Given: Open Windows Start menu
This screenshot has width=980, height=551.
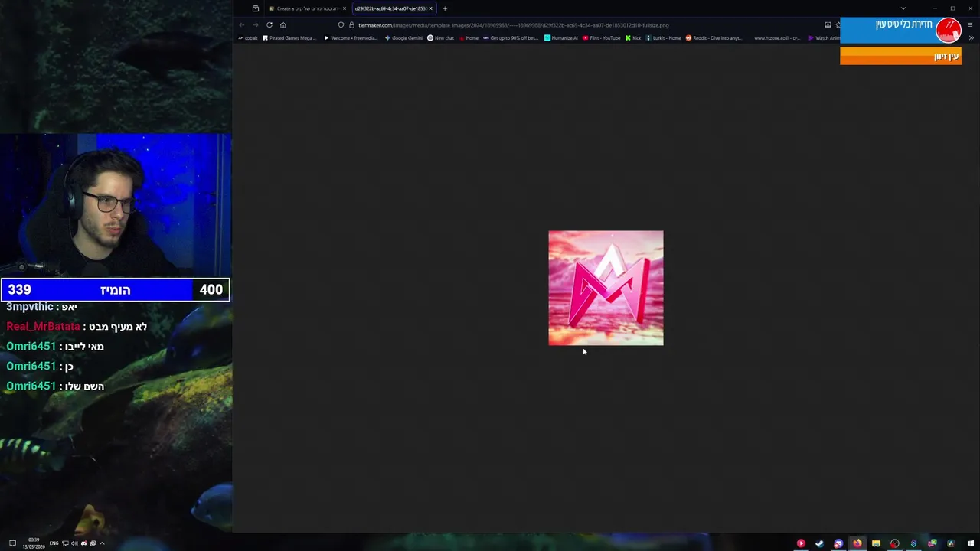Looking at the screenshot, I should pos(970,543).
